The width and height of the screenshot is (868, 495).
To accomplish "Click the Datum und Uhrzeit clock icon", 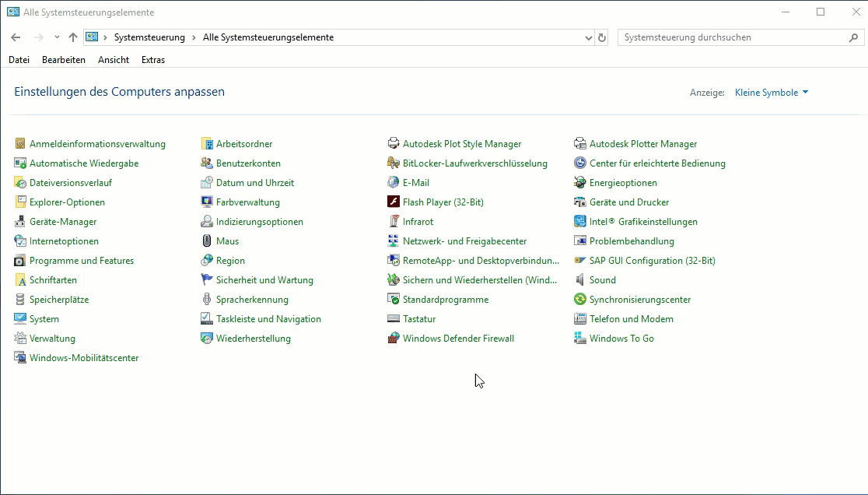I will point(206,183).
